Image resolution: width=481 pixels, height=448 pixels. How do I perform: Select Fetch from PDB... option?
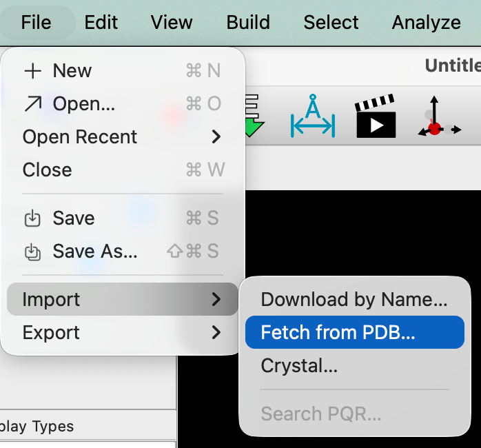(x=338, y=332)
